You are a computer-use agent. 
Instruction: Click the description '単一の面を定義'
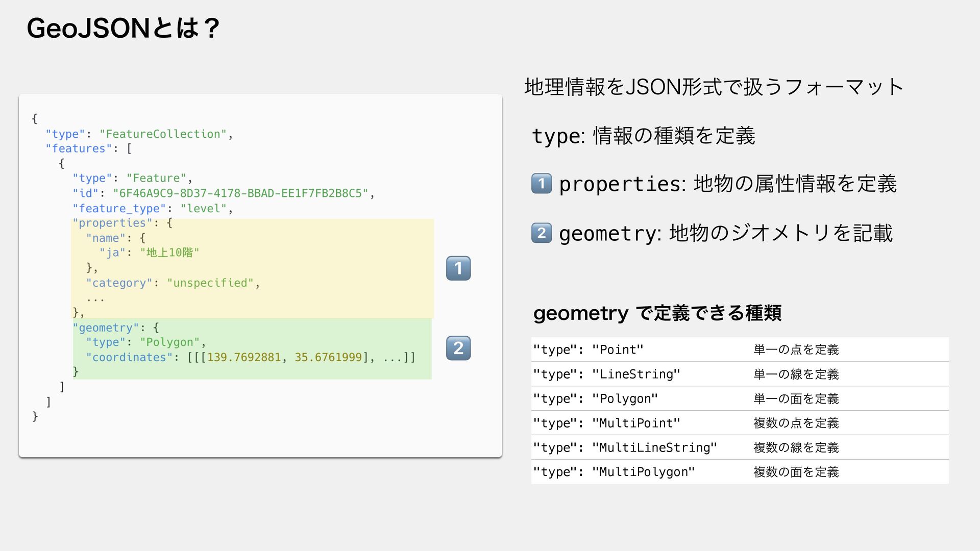pyautogui.click(x=796, y=398)
